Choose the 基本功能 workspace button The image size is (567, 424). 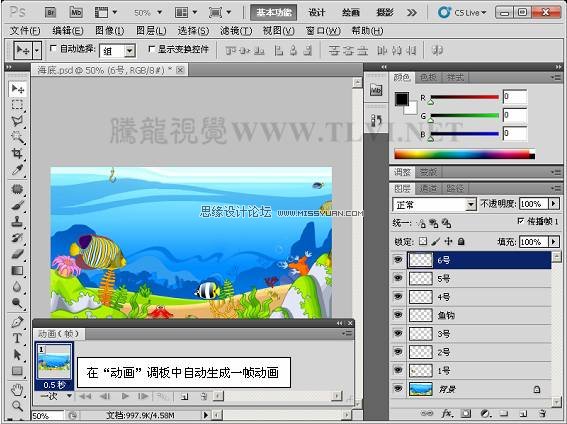274,13
